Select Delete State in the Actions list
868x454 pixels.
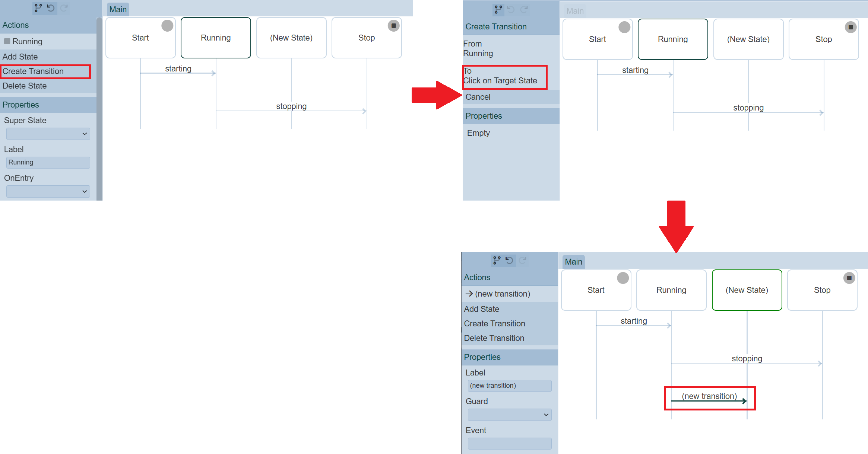25,86
